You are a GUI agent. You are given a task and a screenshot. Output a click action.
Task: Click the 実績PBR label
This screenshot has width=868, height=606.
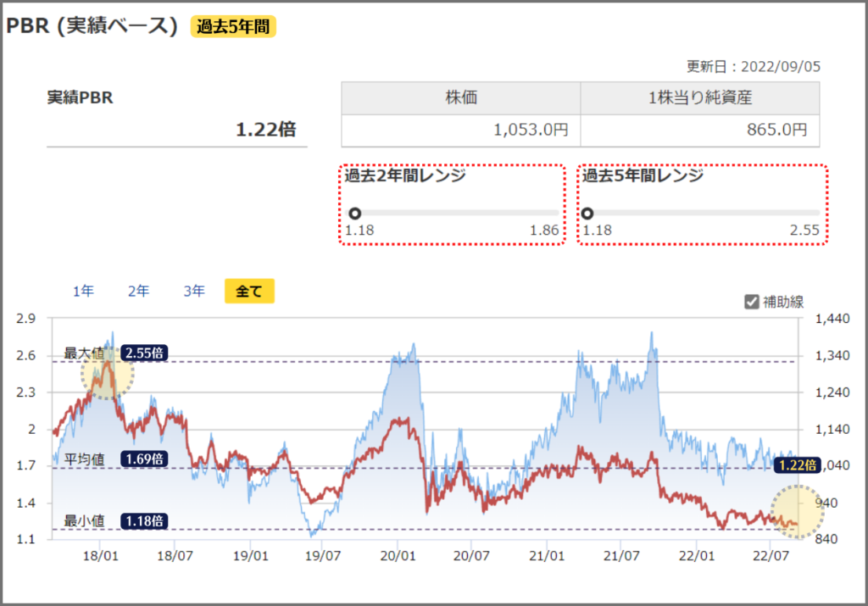point(80,97)
